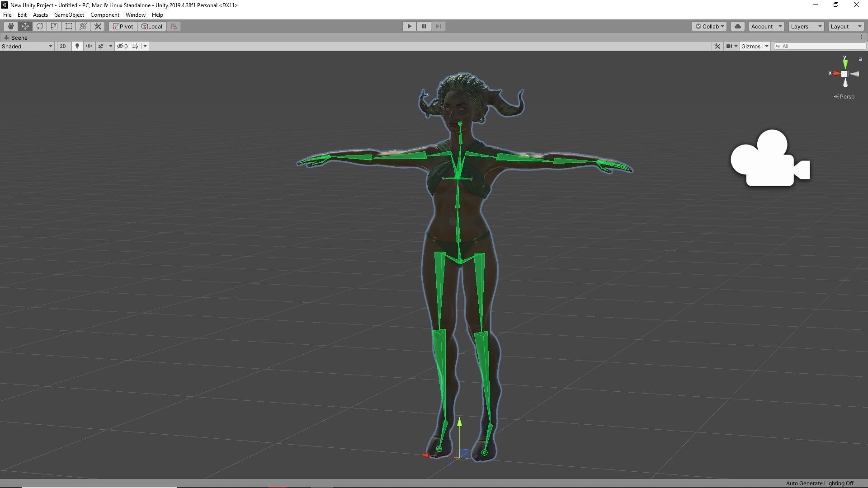Toggle hidden objects visibility counter
868x488 pixels.
click(x=122, y=46)
